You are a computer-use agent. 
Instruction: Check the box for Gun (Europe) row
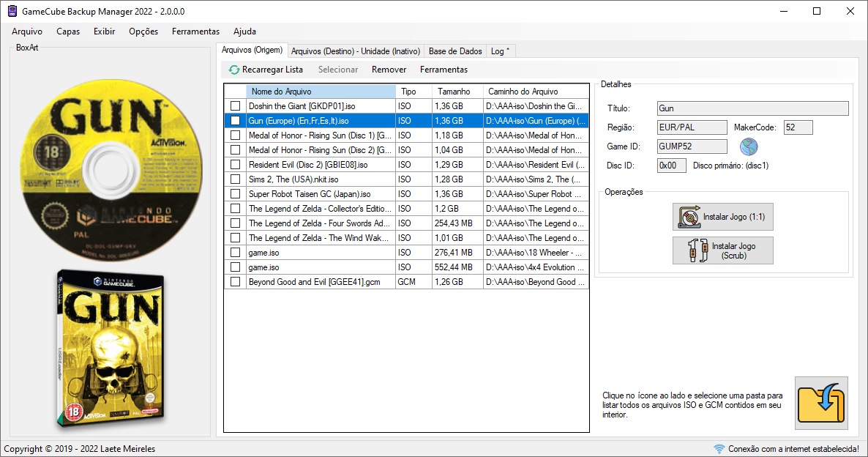(235, 120)
